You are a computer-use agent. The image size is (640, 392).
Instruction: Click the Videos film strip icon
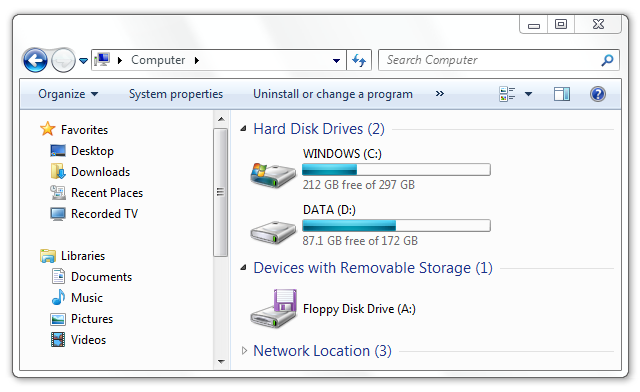(x=58, y=340)
